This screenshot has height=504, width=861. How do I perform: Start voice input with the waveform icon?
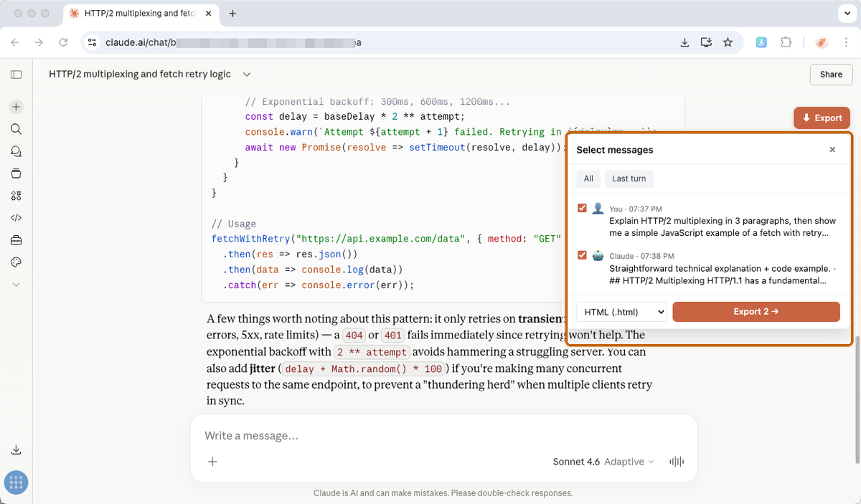677,462
